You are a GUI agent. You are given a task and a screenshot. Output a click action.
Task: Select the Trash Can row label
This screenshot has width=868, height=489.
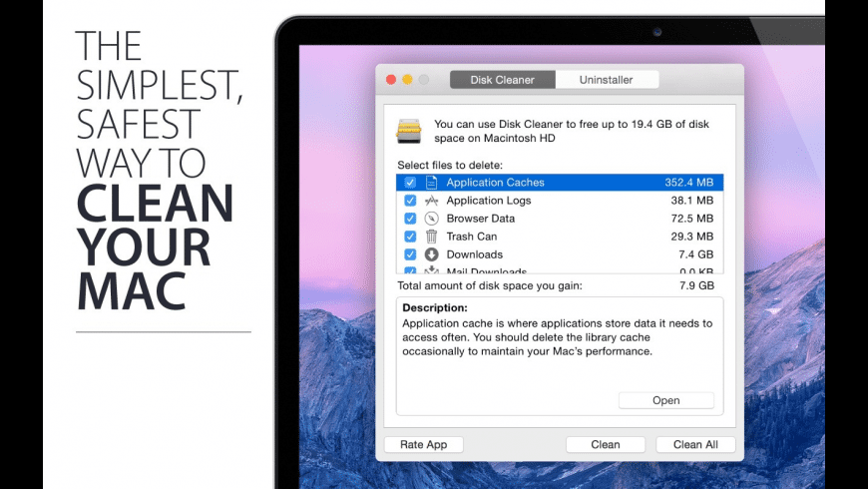(x=472, y=237)
